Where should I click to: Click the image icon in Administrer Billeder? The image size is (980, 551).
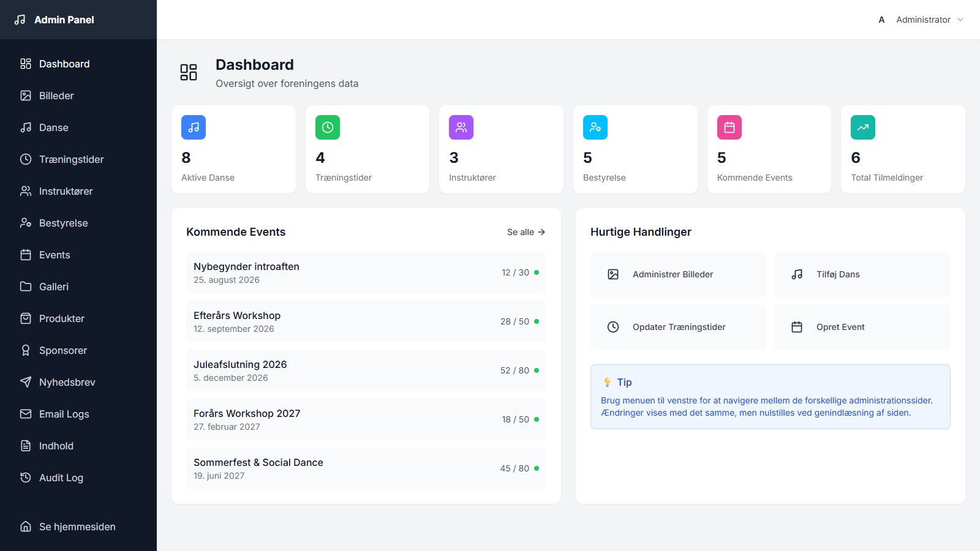click(613, 274)
